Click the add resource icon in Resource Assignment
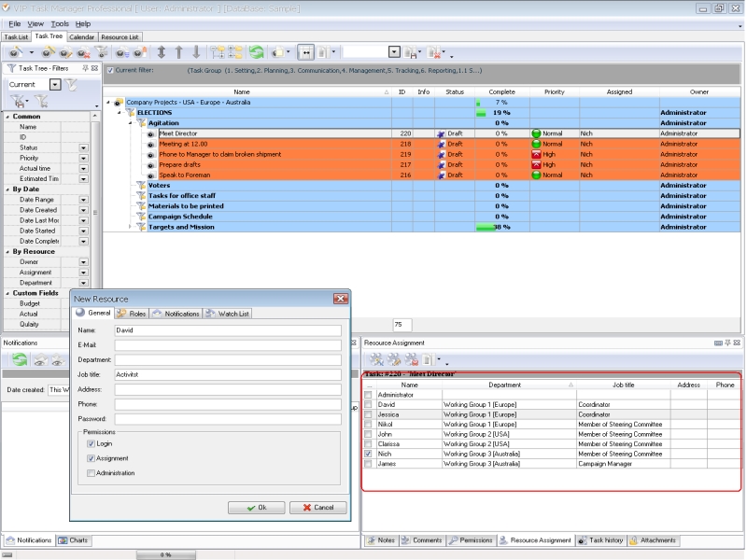Image resolution: width=747 pixels, height=560 pixels. pyautogui.click(x=376, y=359)
